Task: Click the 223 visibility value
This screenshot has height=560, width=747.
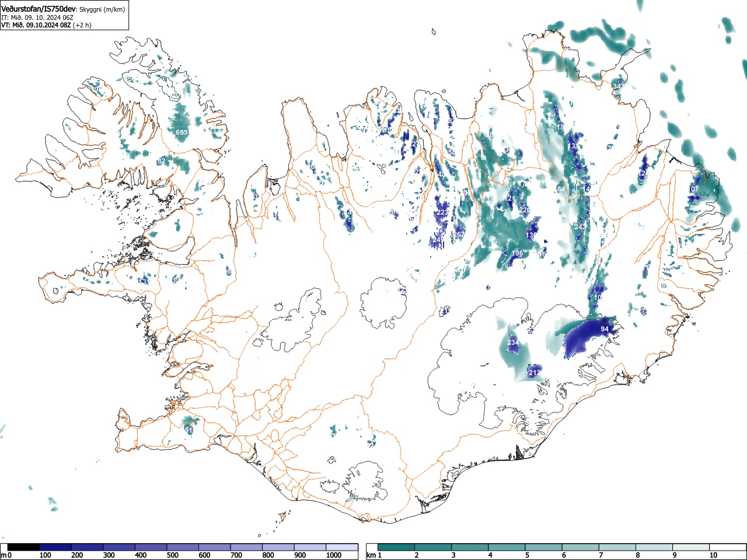Action: coord(443,213)
